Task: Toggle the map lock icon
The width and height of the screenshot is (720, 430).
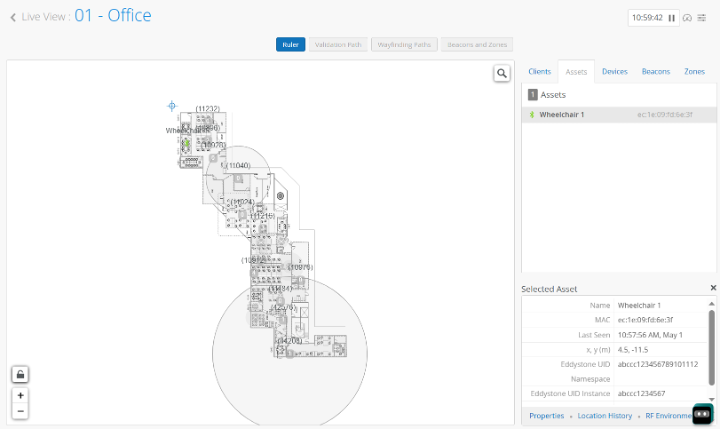Action: click(x=20, y=374)
